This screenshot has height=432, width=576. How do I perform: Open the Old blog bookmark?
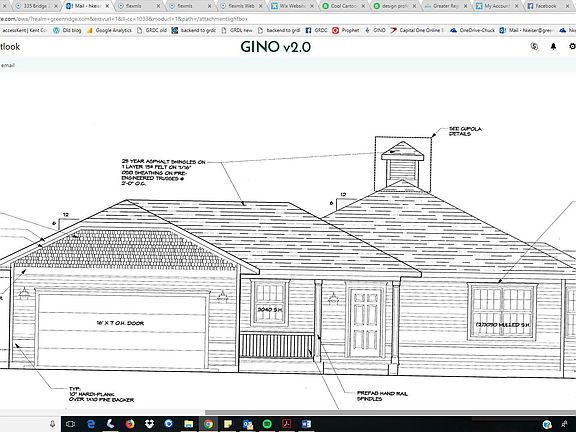click(68, 30)
